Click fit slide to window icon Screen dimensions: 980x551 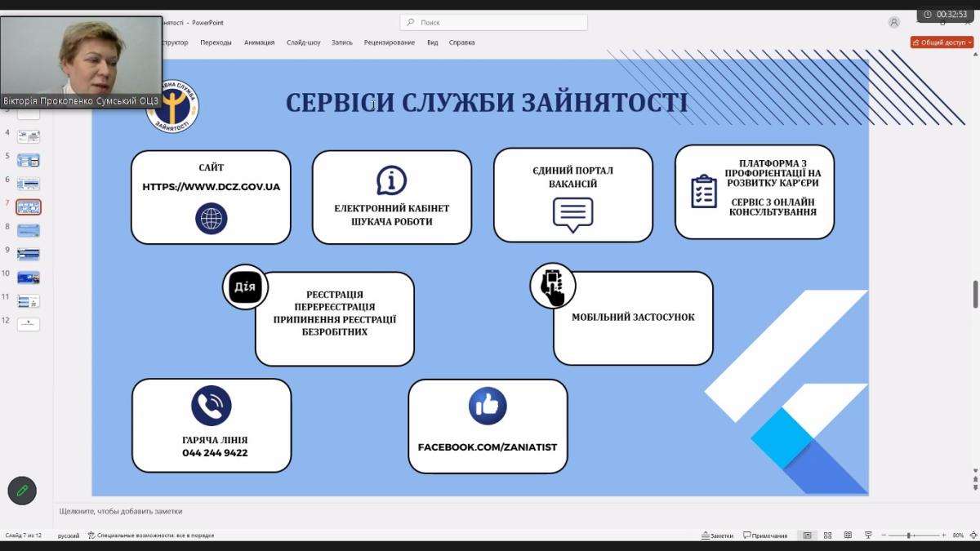click(972, 535)
